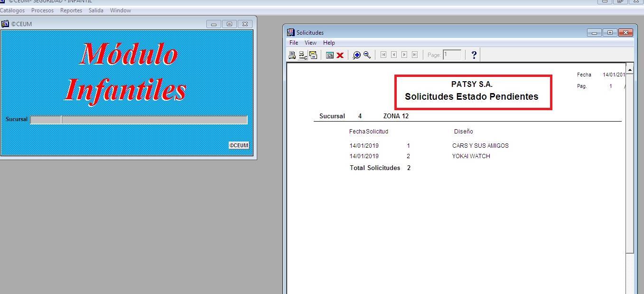Minimize the Solicitudes window
This screenshot has height=294, width=644.
(594, 32)
